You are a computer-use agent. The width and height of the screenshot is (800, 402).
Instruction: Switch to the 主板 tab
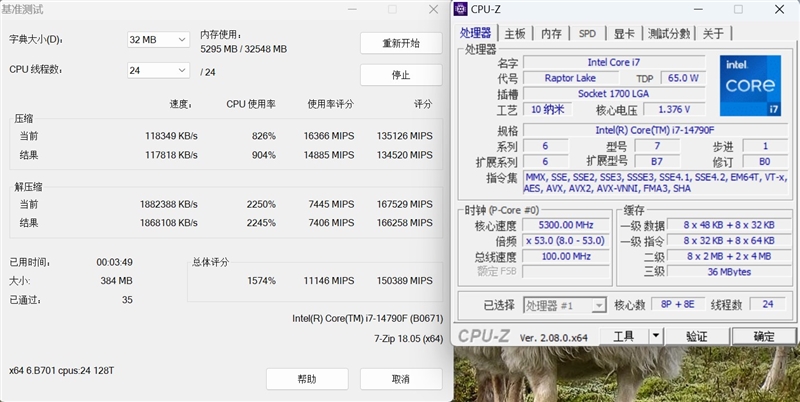tap(515, 34)
